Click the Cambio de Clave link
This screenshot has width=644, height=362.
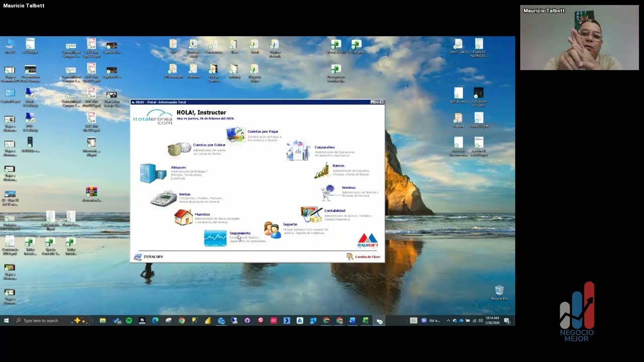coord(368,257)
